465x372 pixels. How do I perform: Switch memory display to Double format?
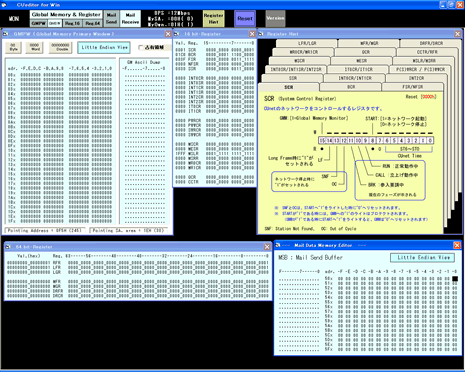pos(60,47)
